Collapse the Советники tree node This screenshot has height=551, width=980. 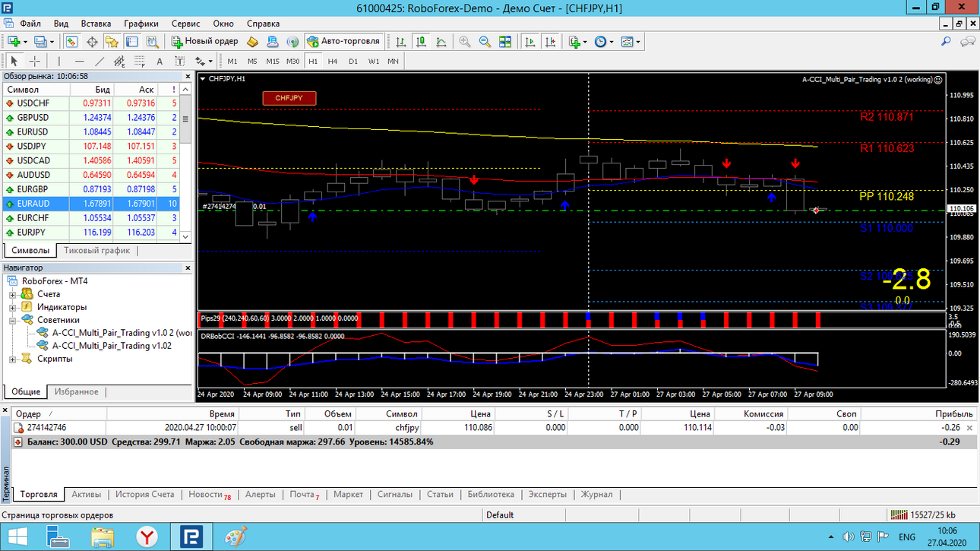(13, 320)
